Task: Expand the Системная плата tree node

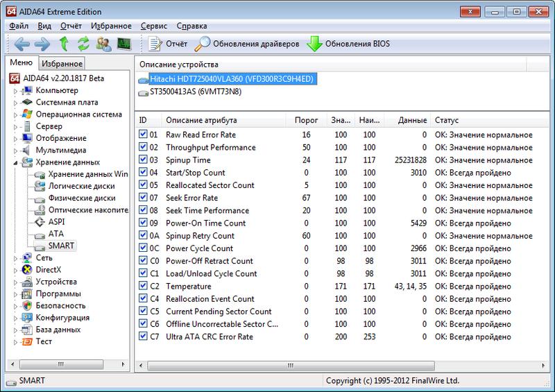Action: coord(15,103)
